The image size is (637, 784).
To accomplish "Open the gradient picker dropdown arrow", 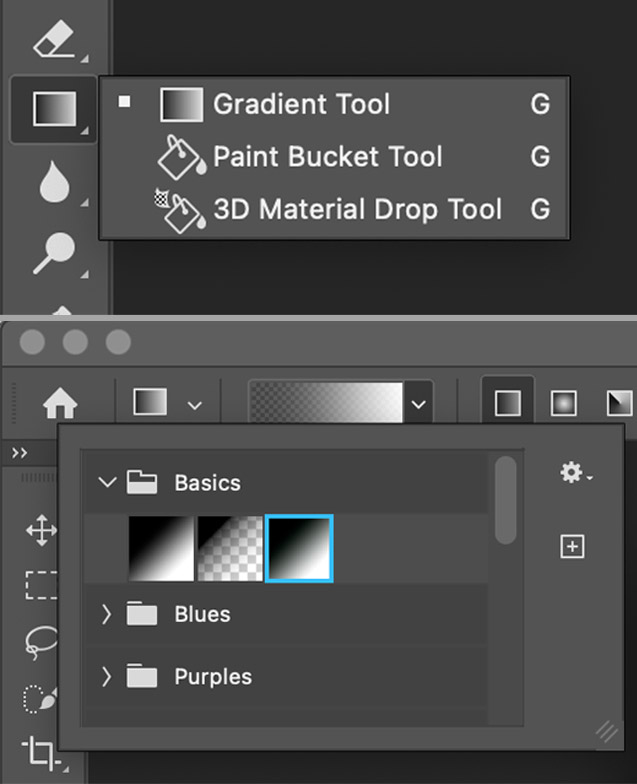I will point(418,403).
